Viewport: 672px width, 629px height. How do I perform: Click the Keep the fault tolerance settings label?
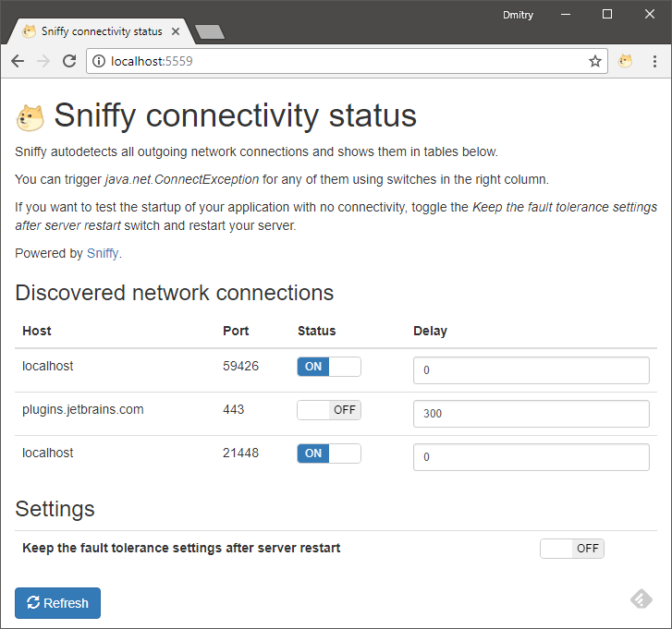[x=181, y=548]
